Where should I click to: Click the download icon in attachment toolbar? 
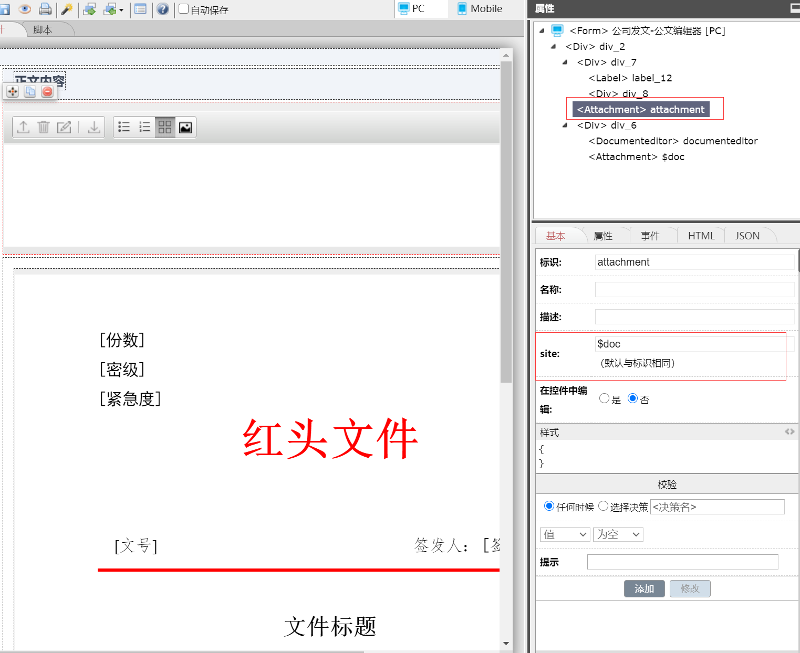pyautogui.click(x=93, y=127)
